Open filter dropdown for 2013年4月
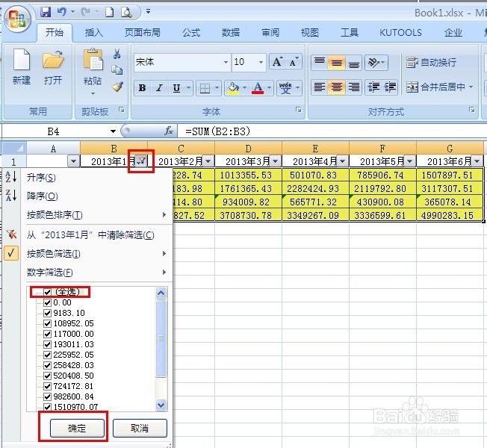The image size is (487, 448). [342, 161]
